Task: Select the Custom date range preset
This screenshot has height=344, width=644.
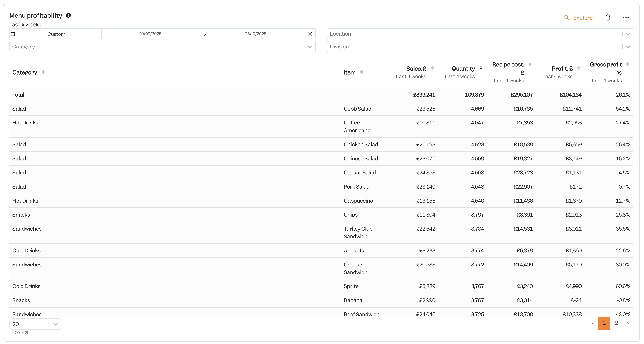Action: tap(56, 34)
